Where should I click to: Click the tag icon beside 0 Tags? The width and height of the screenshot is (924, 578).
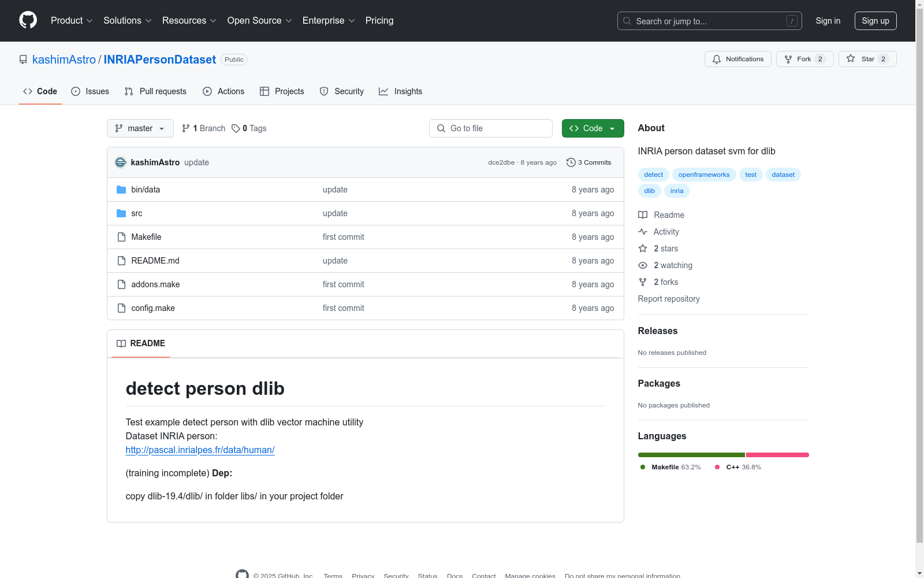[x=236, y=128]
